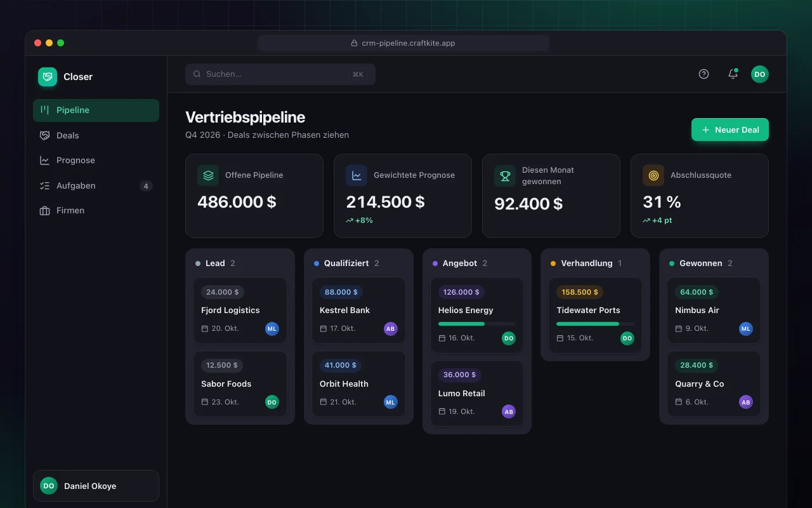Screen dimensions: 812x508
Task: Click the Closer logo icon
Action: pos(48,77)
